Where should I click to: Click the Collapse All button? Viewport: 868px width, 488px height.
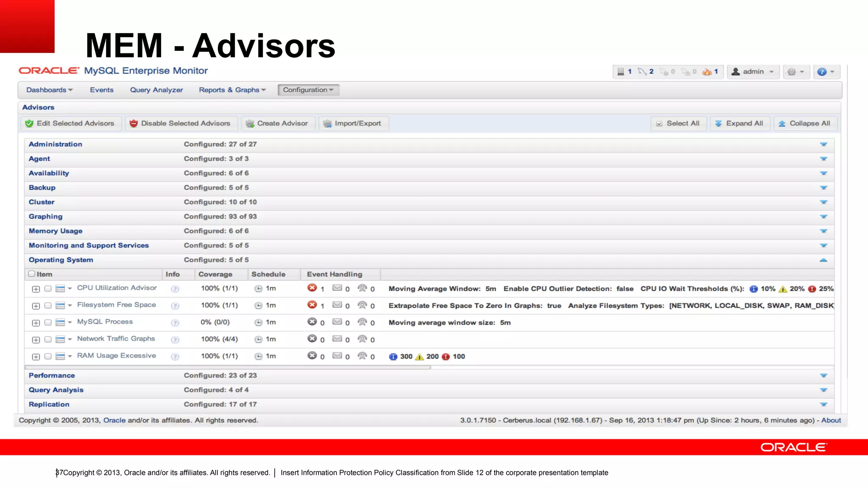(805, 123)
